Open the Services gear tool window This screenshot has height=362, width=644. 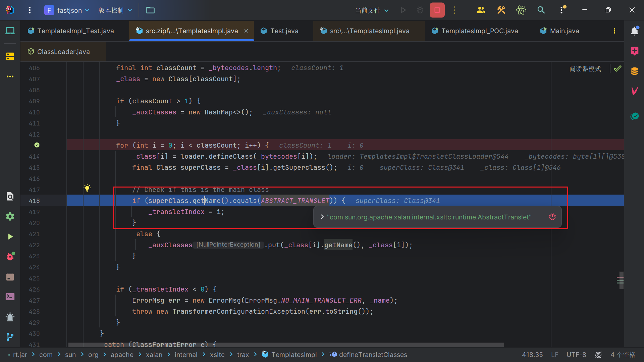(x=10, y=216)
